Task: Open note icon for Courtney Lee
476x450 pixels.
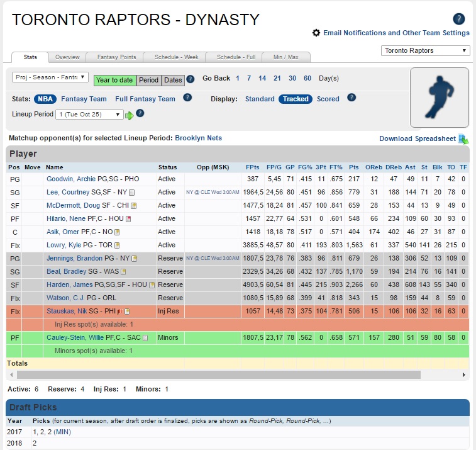Action: 132,193
